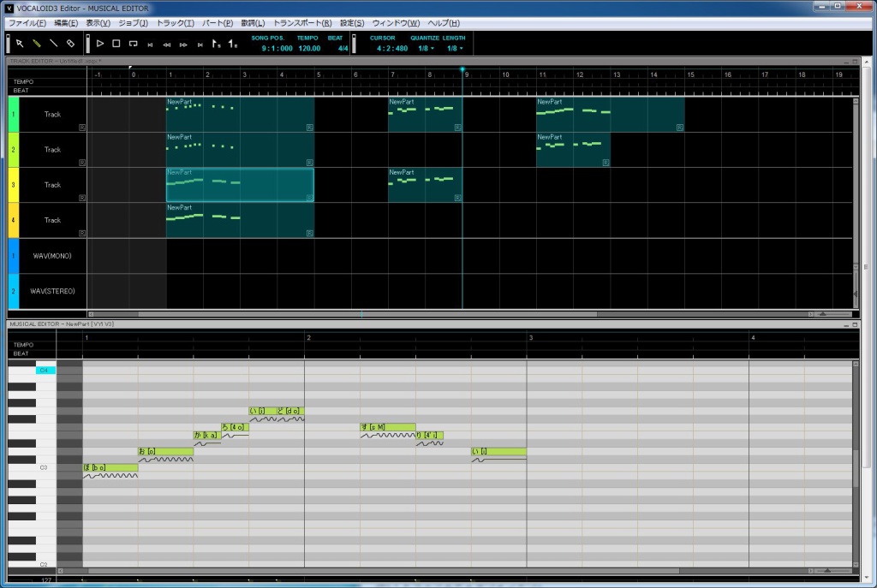
Task: Open the ファイル(F) menu
Action: (27, 23)
